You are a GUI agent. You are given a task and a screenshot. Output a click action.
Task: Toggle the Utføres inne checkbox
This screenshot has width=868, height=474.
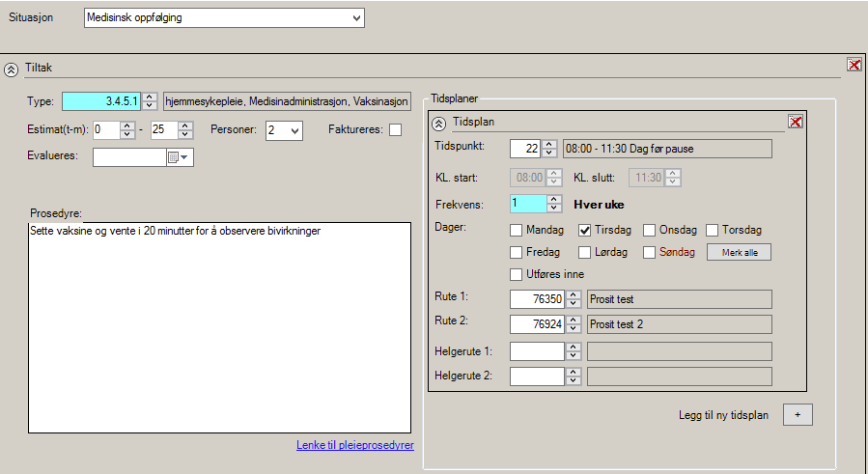(x=517, y=274)
